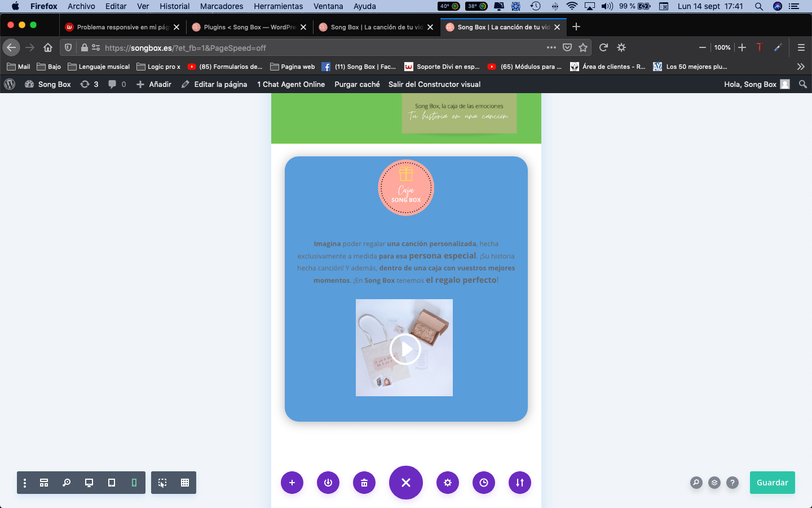Open Soporte Divi en esp... bookmark
Image resolution: width=812 pixels, height=508 pixels.
pos(442,67)
